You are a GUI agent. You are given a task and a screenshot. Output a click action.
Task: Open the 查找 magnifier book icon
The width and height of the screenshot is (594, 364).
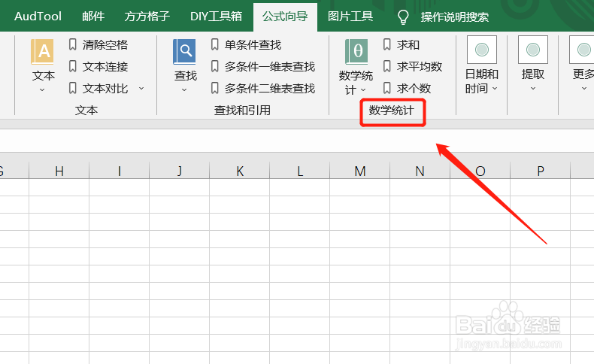[184, 51]
